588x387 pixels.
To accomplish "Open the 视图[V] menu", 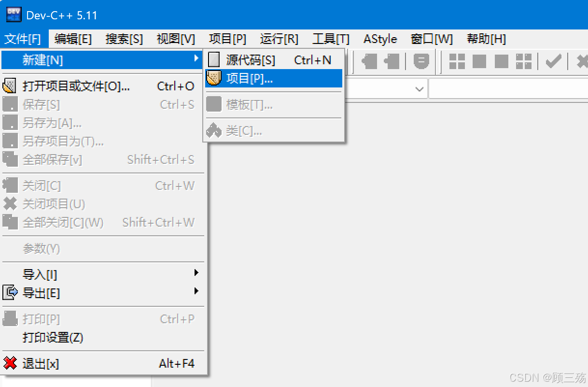I will tap(176, 39).
